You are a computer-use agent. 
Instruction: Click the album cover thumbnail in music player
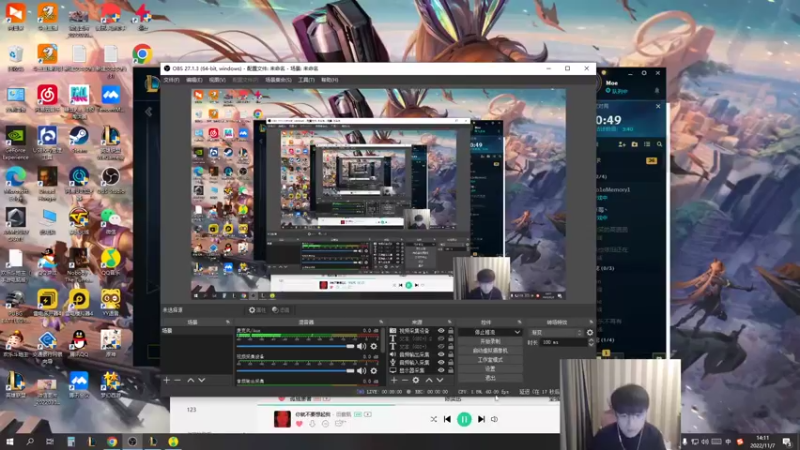(x=282, y=419)
